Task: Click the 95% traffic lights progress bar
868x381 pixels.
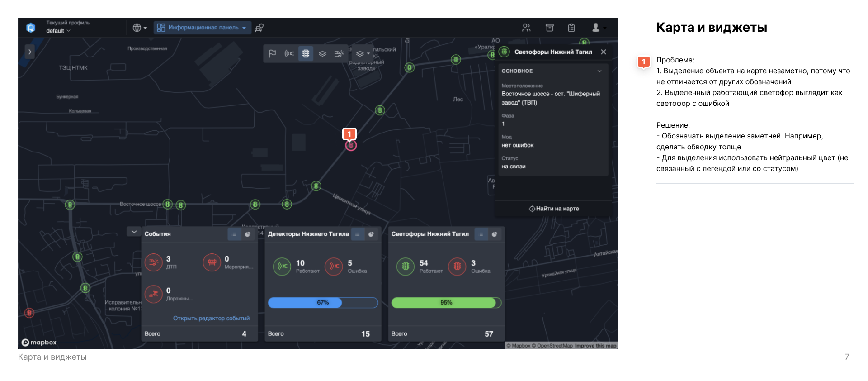Action: point(446,303)
